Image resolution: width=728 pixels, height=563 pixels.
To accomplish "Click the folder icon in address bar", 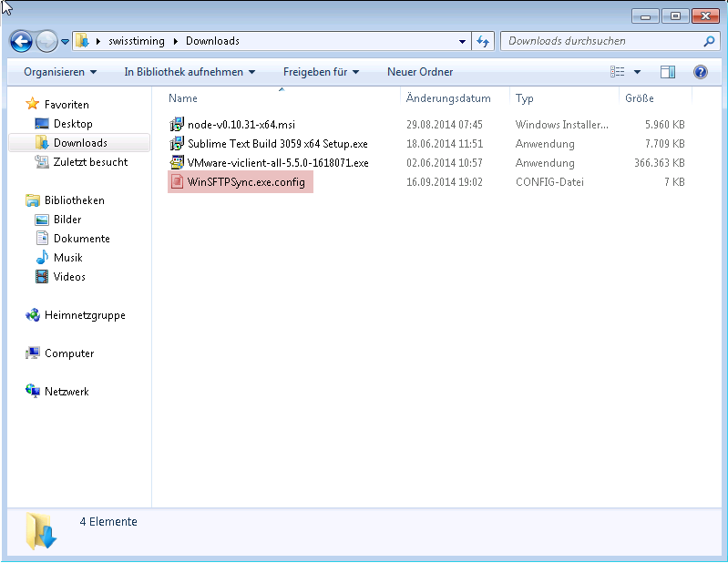I will pos(83,41).
